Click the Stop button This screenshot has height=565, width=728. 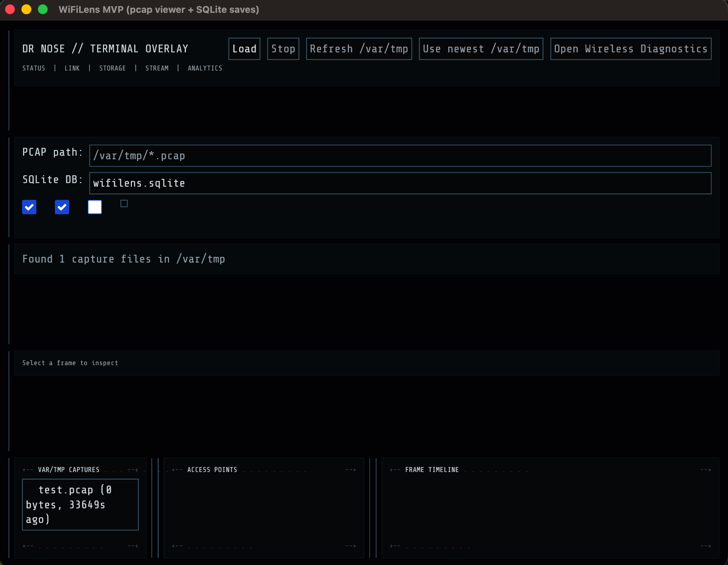click(x=283, y=49)
